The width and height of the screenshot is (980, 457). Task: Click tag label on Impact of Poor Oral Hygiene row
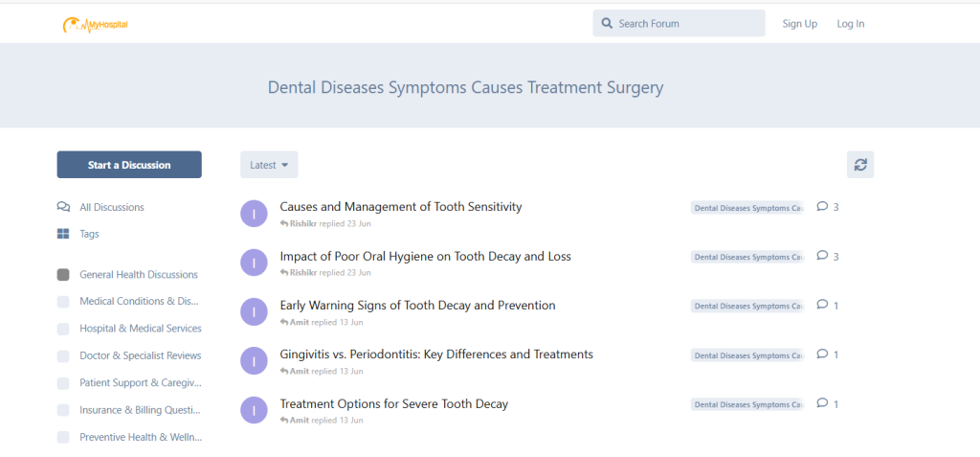click(747, 257)
